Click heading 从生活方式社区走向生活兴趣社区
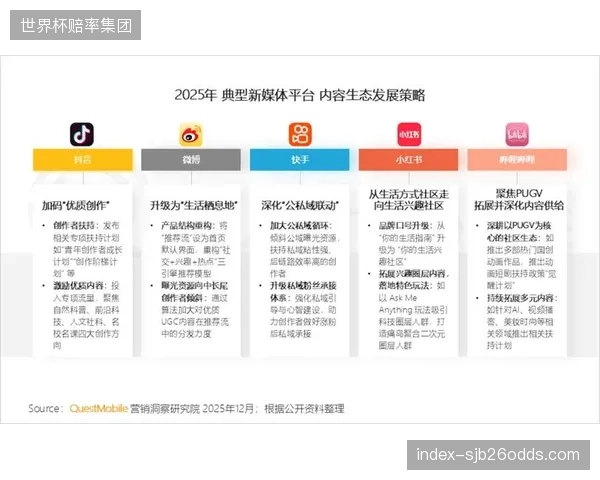The width and height of the screenshot is (600, 480). click(409, 200)
